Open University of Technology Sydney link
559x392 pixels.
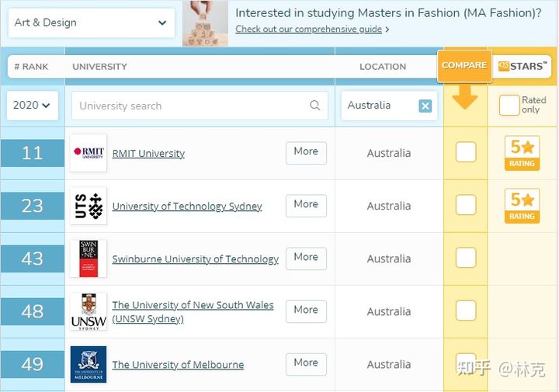click(x=187, y=206)
